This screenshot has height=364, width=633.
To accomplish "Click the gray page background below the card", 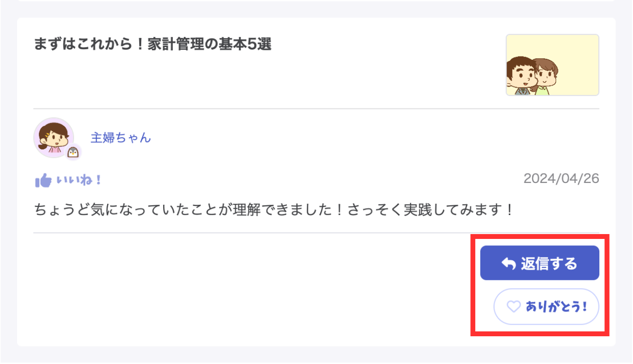I will [x=316, y=356].
